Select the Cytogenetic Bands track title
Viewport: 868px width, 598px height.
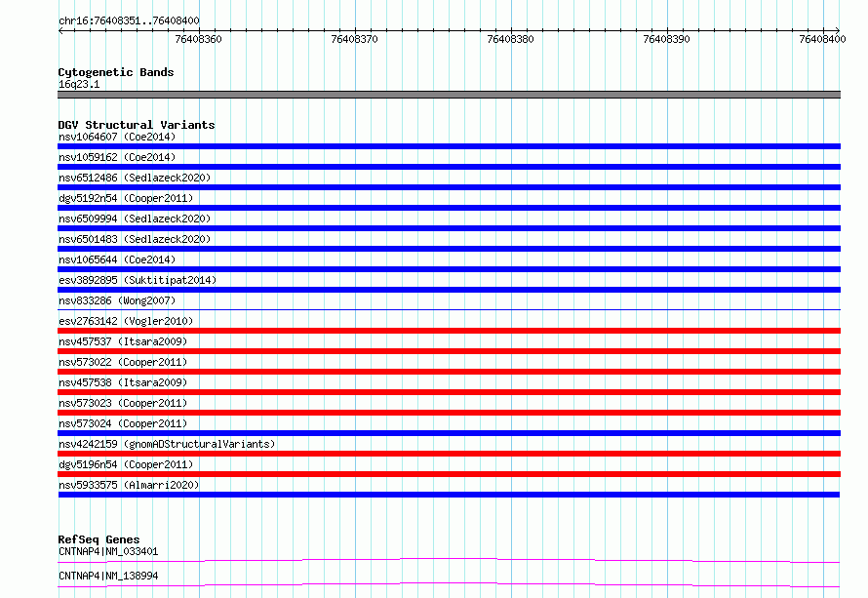pos(116,72)
